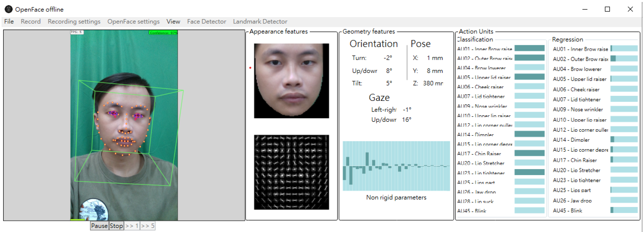Click the >> 5 frame skip button

pyautogui.click(x=147, y=226)
